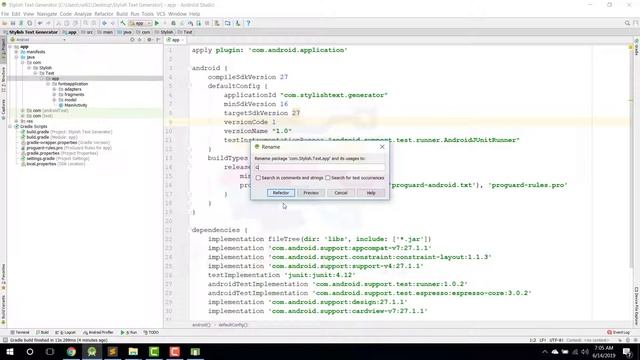Click Project panel settings gear icon
This screenshot has width=640, height=360.
click(x=149, y=40)
